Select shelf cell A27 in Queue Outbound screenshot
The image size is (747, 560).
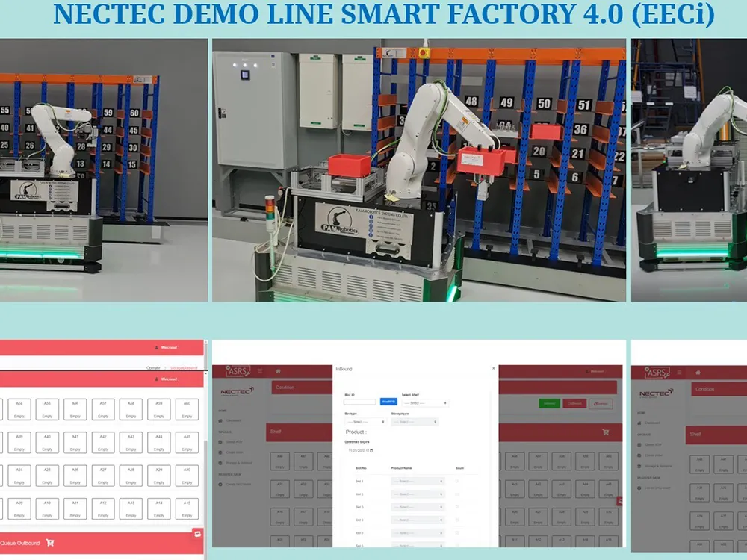103,476
